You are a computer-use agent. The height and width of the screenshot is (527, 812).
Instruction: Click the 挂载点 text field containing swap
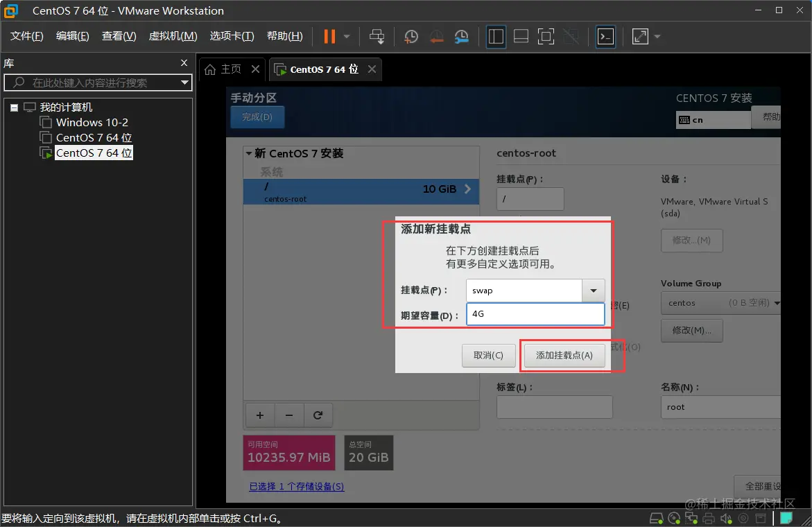pyautogui.click(x=524, y=291)
